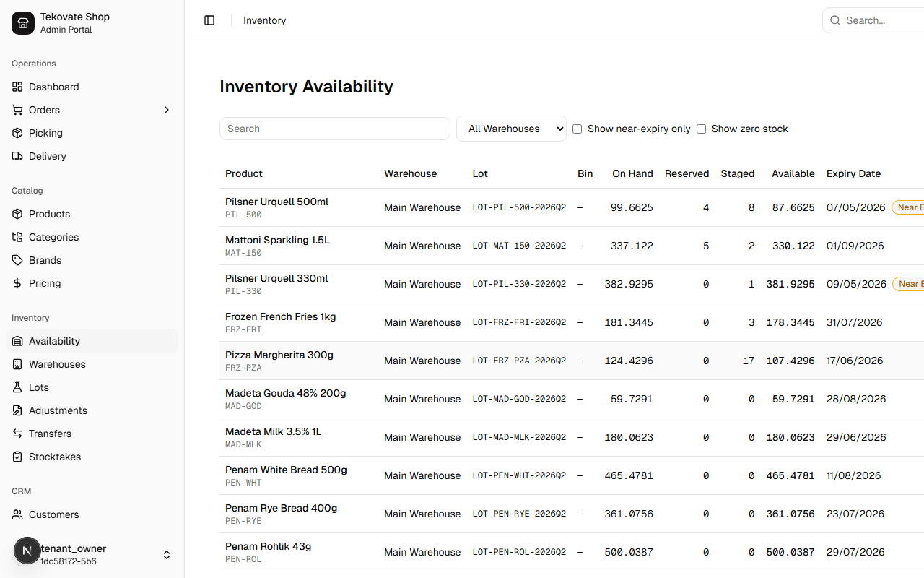Click the Adjustments document icon

[17, 410]
